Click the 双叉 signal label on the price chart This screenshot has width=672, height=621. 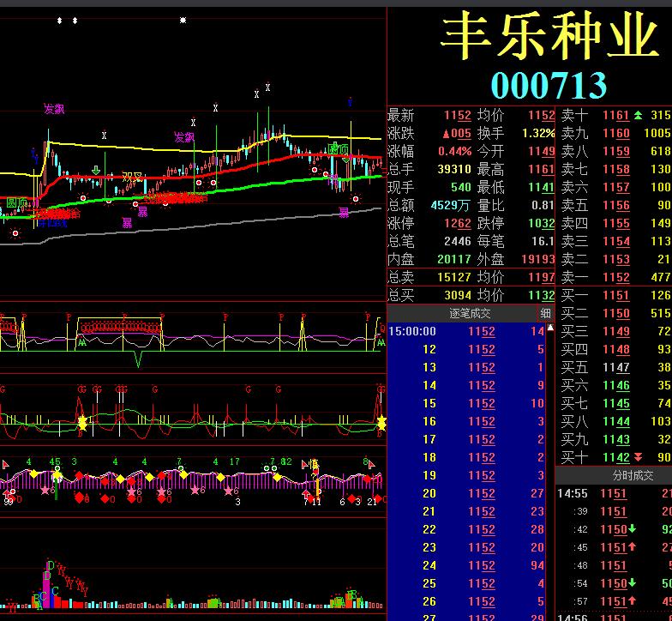click(132, 177)
